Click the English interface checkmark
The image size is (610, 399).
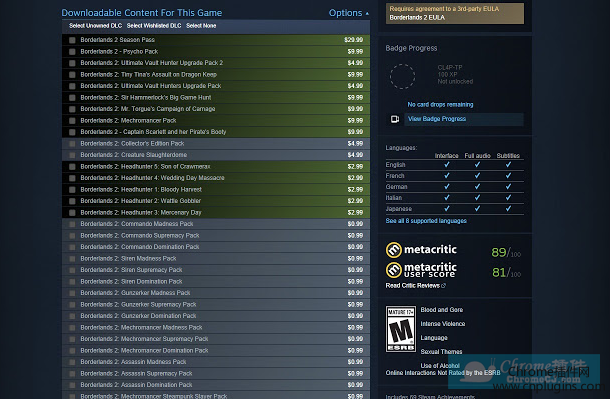[447, 164]
